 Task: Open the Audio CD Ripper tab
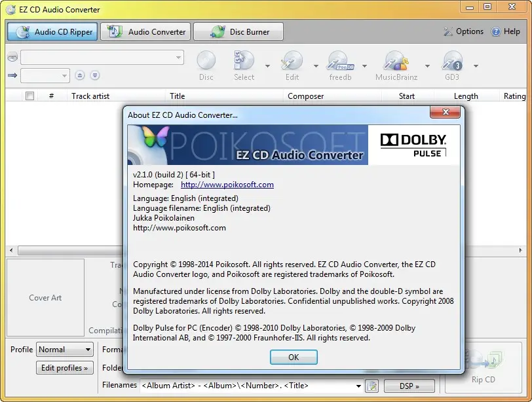tap(52, 31)
